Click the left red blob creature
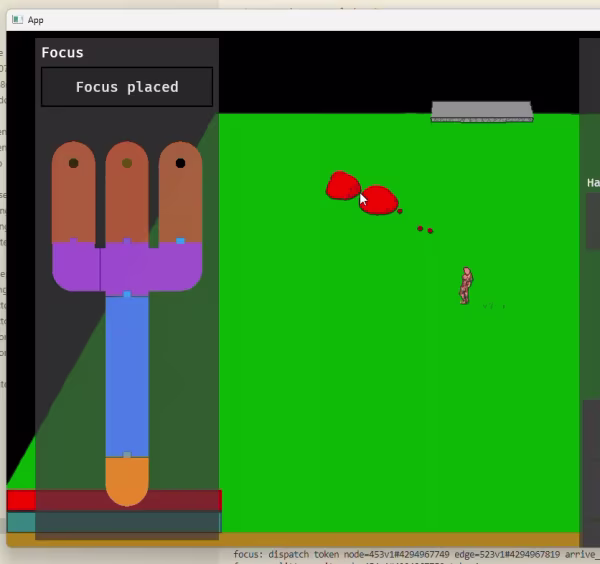Image resolution: width=600 pixels, height=564 pixels. [343, 186]
